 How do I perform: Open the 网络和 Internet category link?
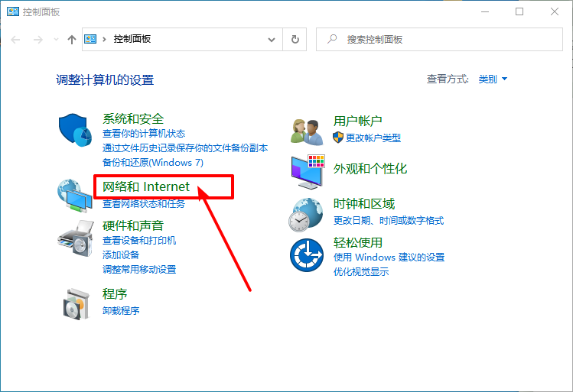tap(146, 187)
